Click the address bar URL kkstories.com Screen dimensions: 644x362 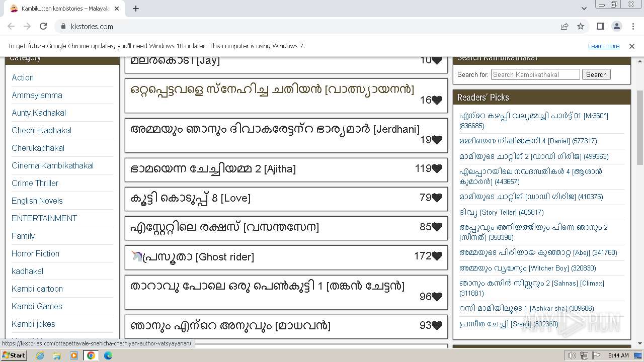click(92, 26)
